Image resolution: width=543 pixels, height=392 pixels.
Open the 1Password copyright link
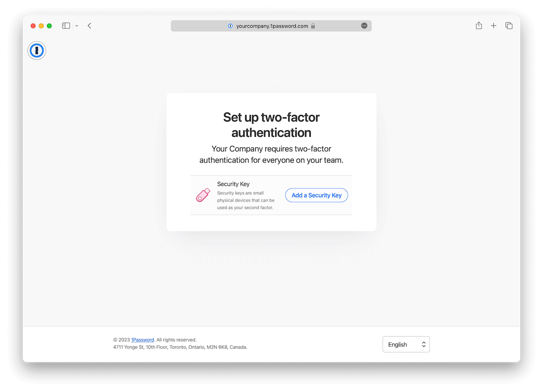click(x=142, y=339)
